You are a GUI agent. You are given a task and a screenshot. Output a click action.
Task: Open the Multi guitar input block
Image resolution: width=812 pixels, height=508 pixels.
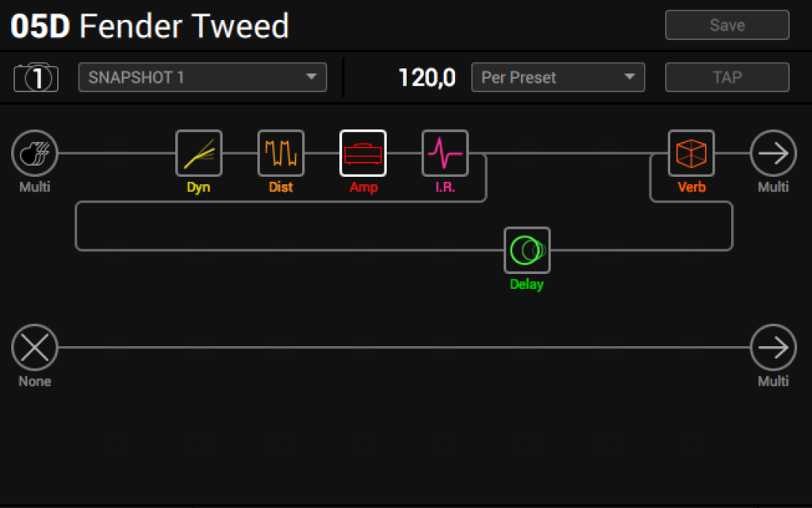point(35,153)
